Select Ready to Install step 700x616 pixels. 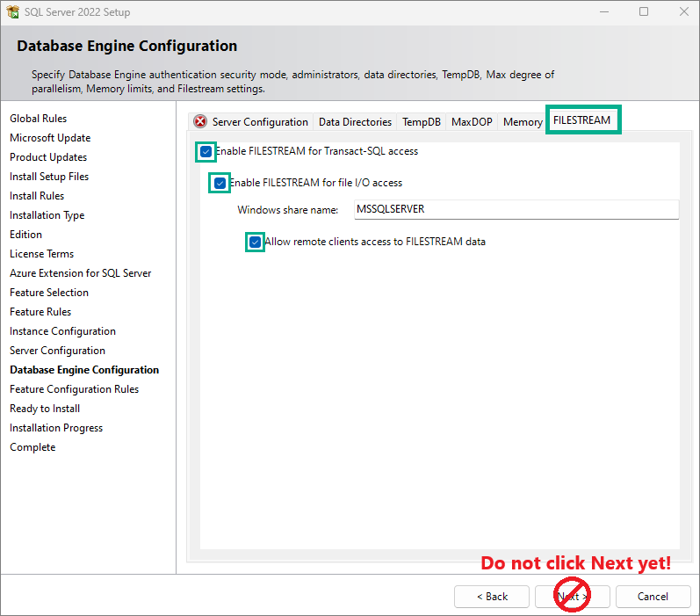(x=45, y=409)
